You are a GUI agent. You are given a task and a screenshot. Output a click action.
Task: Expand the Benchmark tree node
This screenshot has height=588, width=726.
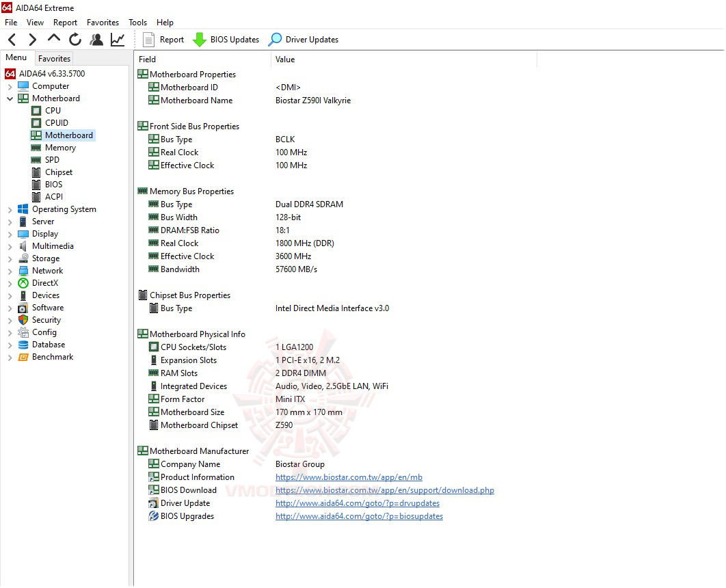point(10,358)
